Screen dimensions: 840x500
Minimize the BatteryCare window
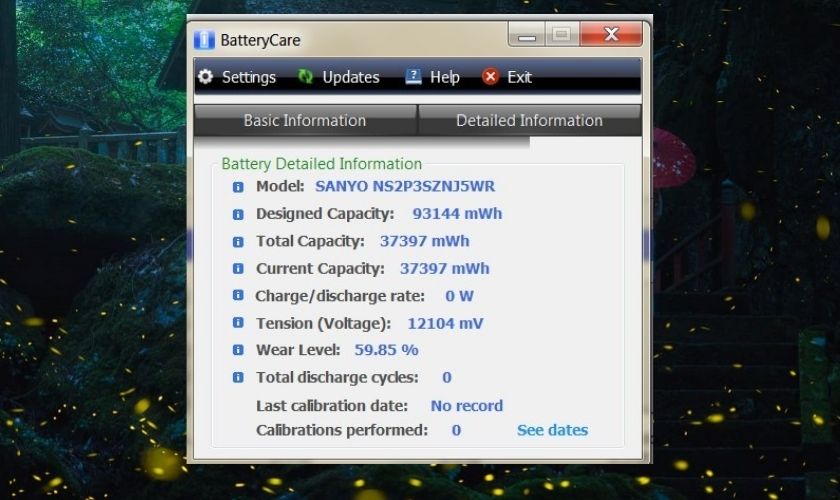coord(527,36)
